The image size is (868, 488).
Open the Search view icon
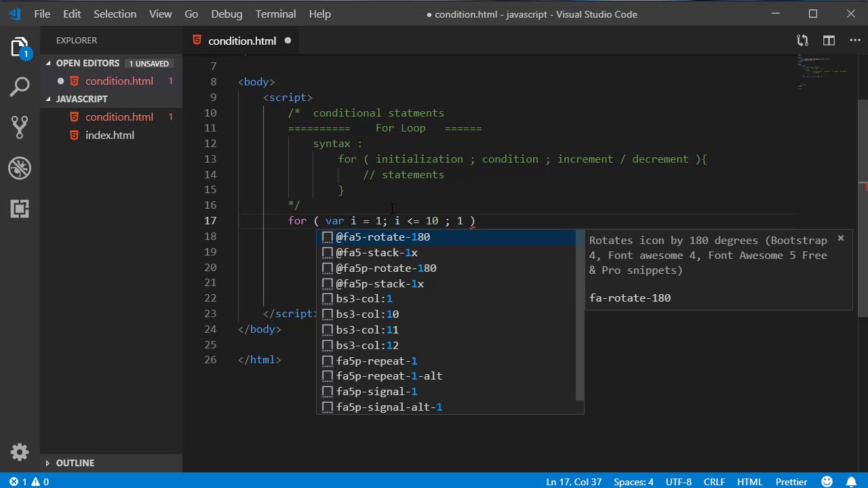(20, 87)
